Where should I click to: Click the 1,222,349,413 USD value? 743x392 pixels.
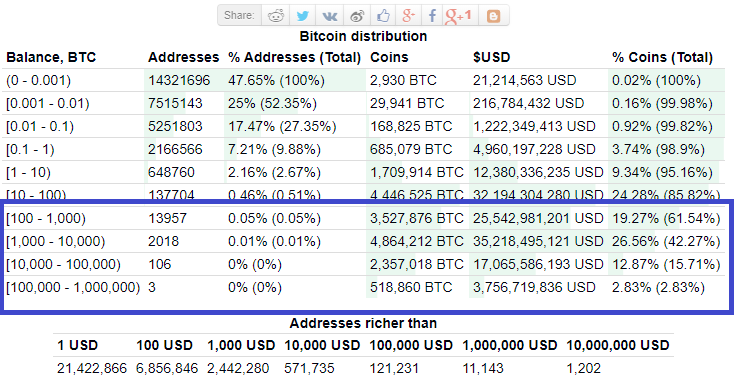(534, 127)
